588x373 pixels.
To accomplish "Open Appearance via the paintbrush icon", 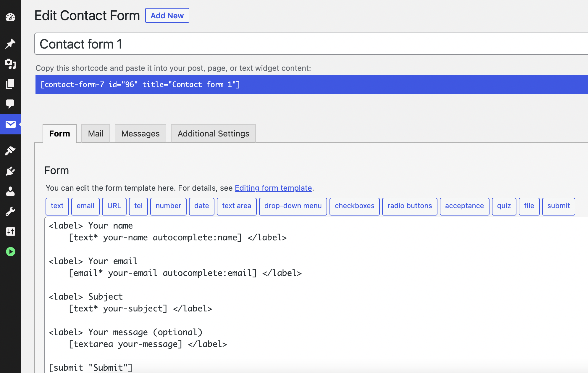I will pos(10,151).
